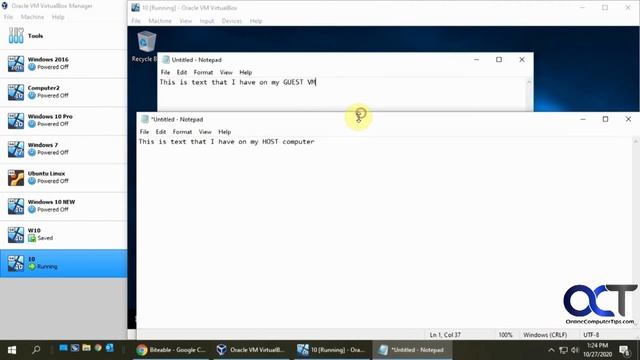This screenshot has width=640, height=360.
Task: Open Machine menu in VM window
Action: click(160, 21)
